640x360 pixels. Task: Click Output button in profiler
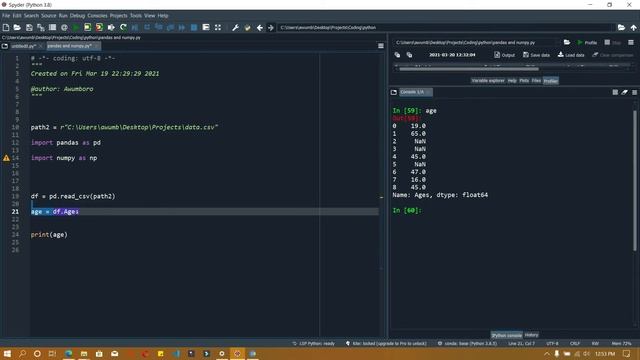click(504, 55)
